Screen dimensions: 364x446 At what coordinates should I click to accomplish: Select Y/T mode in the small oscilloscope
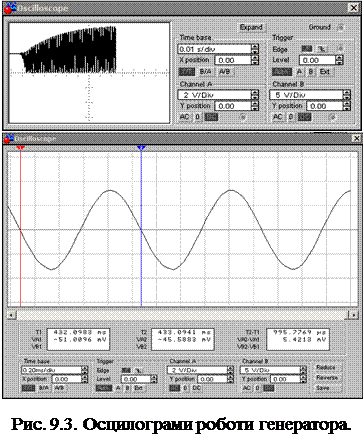[187, 72]
